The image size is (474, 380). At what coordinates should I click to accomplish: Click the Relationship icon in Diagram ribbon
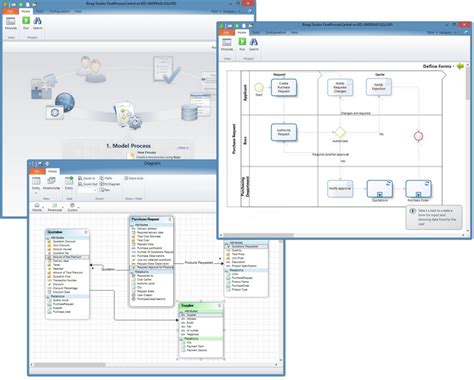click(x=51, y=181)
